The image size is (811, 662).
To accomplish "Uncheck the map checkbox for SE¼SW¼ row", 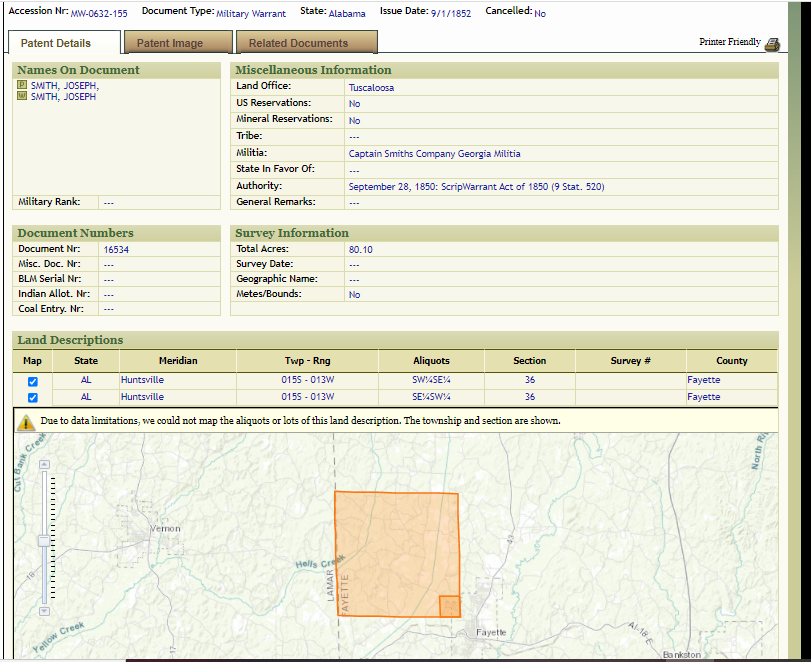I will (x=33, y=398).
